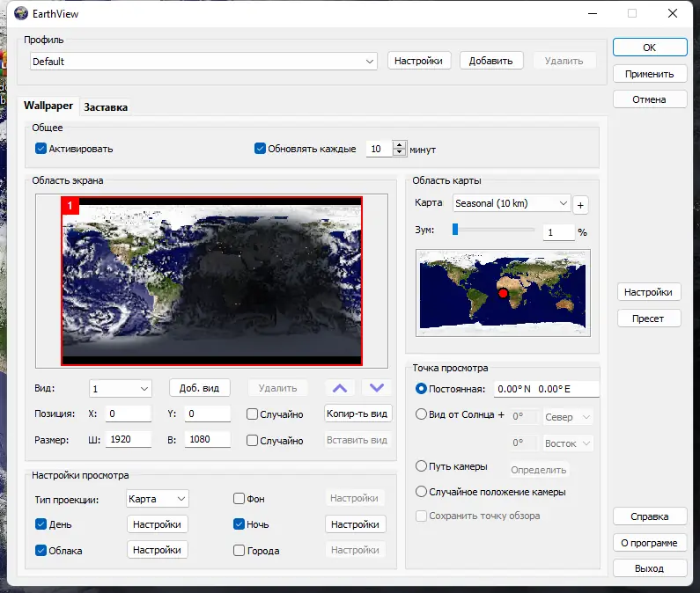Viewport: 700px width, 593px height.
Task: Click the red view number 1 badge
Action: 70,206
